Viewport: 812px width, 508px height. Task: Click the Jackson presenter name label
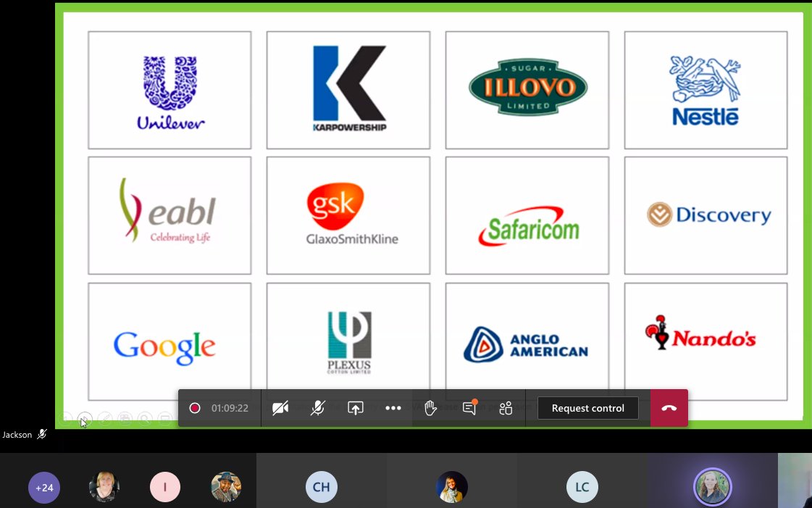tap(17, 435)
